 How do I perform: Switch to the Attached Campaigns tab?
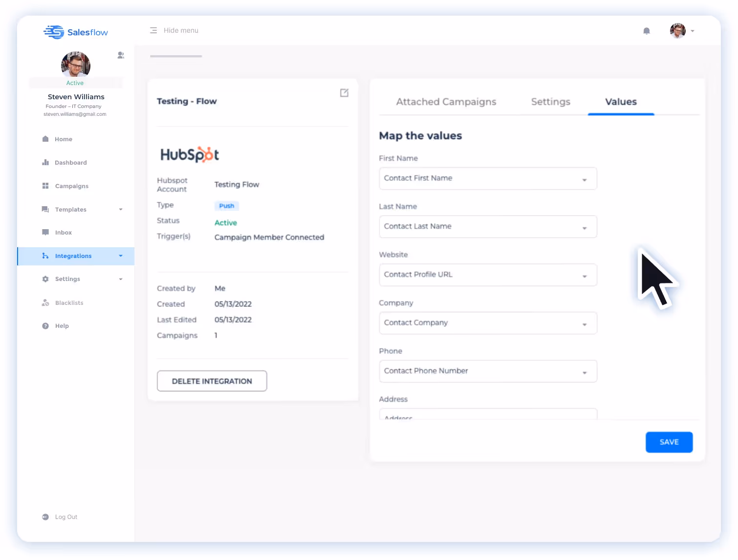pyautogui.click(x=446, y=102)
